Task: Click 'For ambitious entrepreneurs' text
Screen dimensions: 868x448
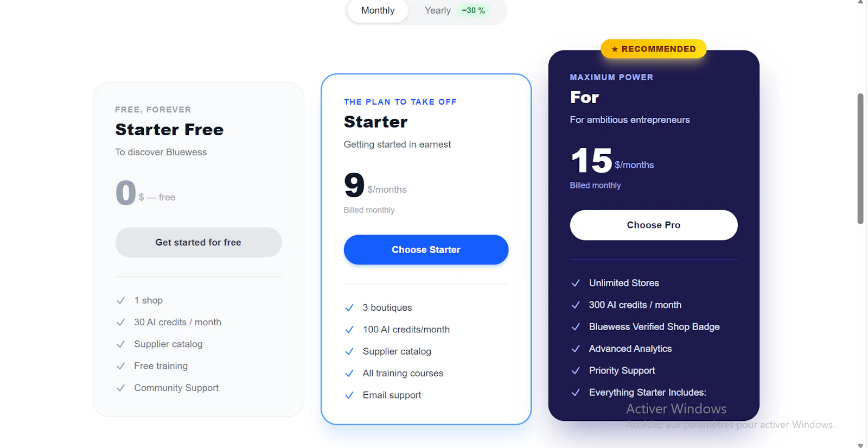Action: point(630,120)
